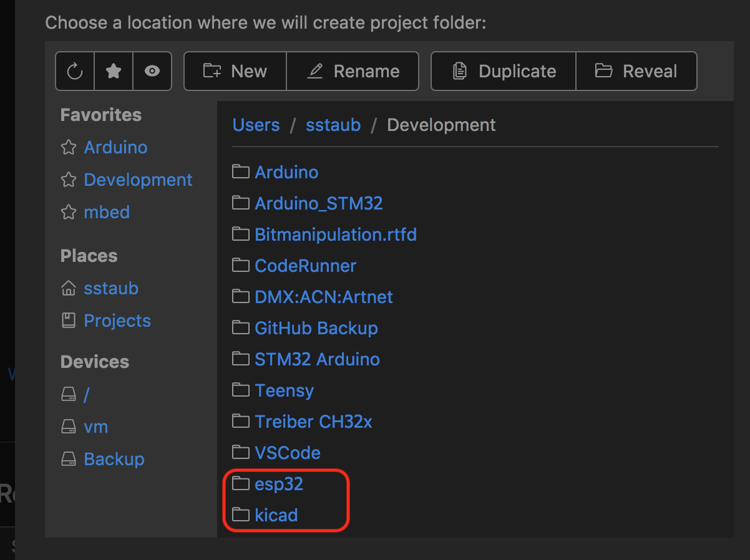The width and height of the screenshot is (750, 560).
Task: Click the copy icon on Duplicate button
Action: pyautogui.click(x=460, y=71)
